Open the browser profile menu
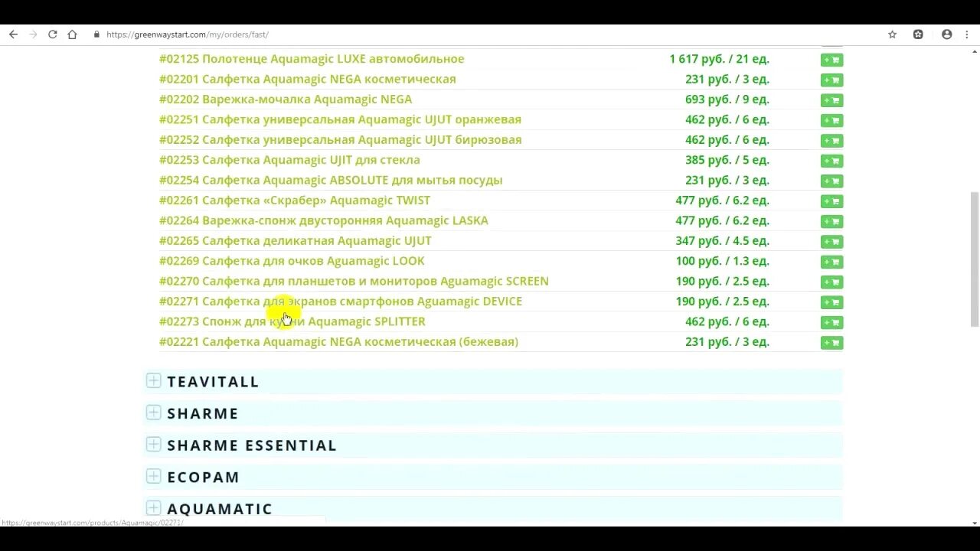Screen dimensions: 980x551 (947, 34)
